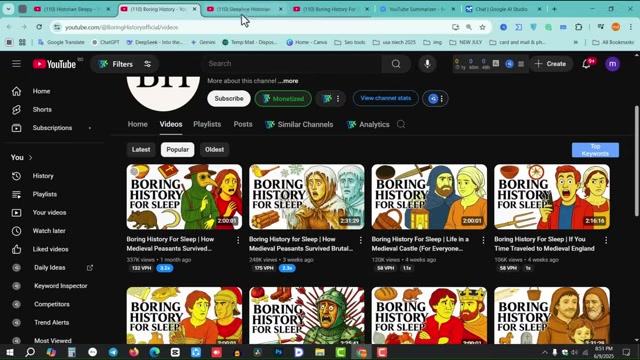Switch to the channel Home tab
Screen dimensions: 640x360
pyautogui.click(x=138, y=124)
